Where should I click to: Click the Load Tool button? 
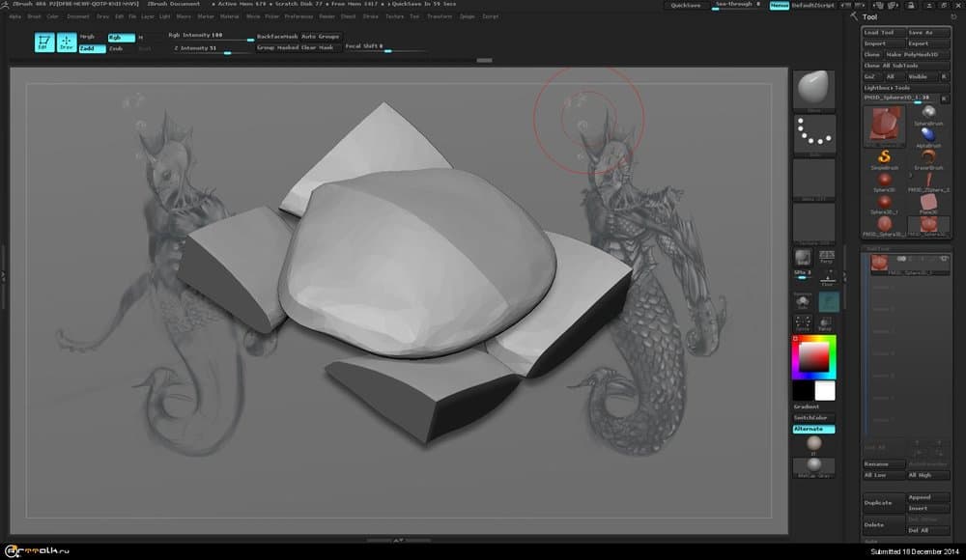coord(883,32)
